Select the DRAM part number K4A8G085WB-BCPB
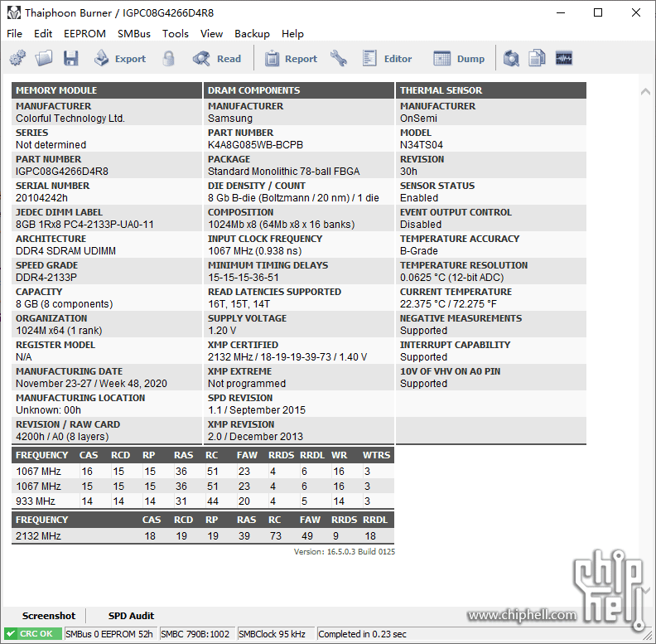Image resolution: width=656 pixels, height=644 pixels. (255, 145)
